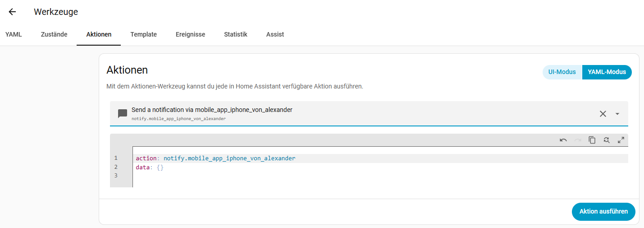
Task: Click the Aktionen-Werkzeug description text
Action: pos(235,86)
